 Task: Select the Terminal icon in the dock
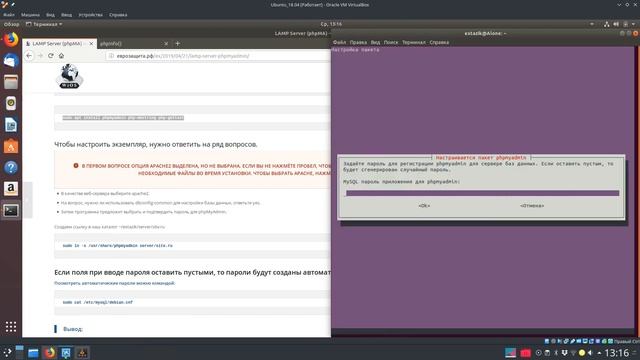pyautogui.click(x=11, y=210)
